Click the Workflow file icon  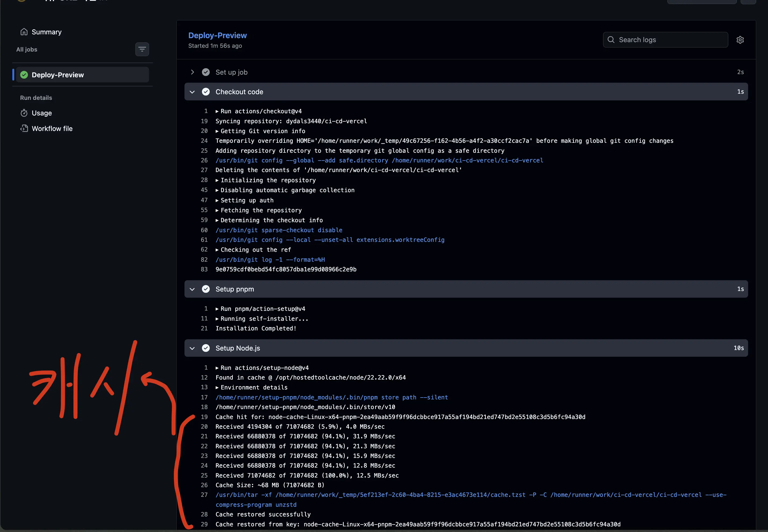point(24,129)
